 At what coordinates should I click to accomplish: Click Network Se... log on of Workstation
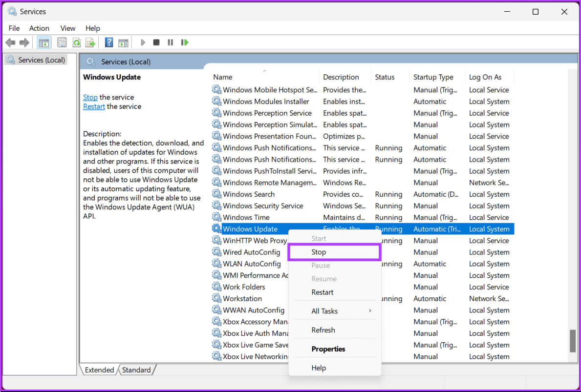tap(489, 298)
